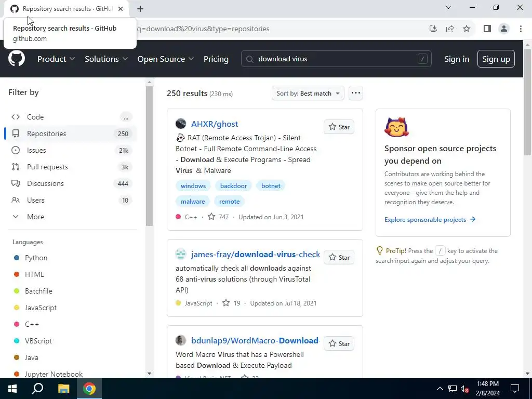Click the filter sidebar scrollbar thumb

[149, 156]
